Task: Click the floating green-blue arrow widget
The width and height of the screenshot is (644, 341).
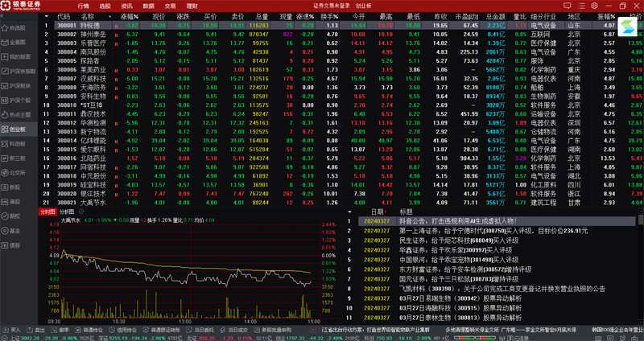Action: click(628, 27)
